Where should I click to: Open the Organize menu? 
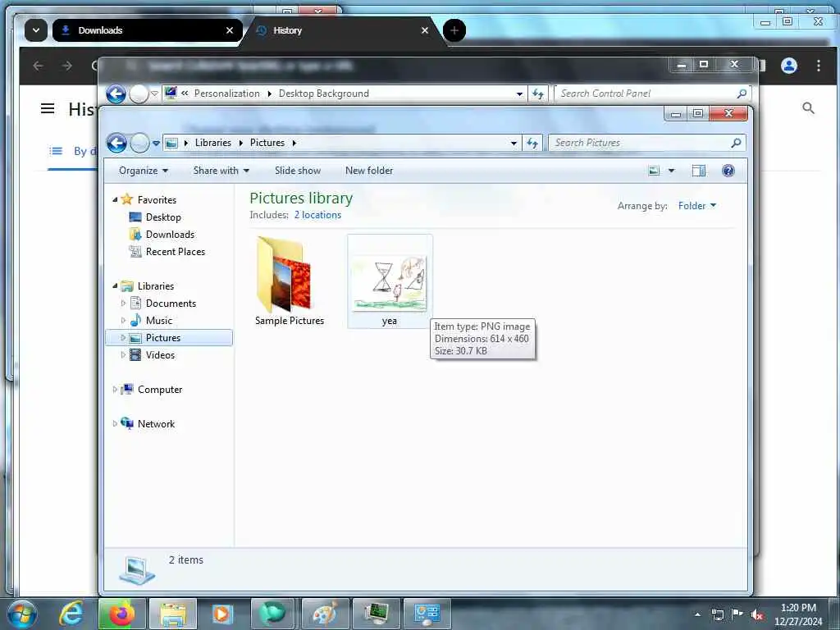tap(143, 171)
